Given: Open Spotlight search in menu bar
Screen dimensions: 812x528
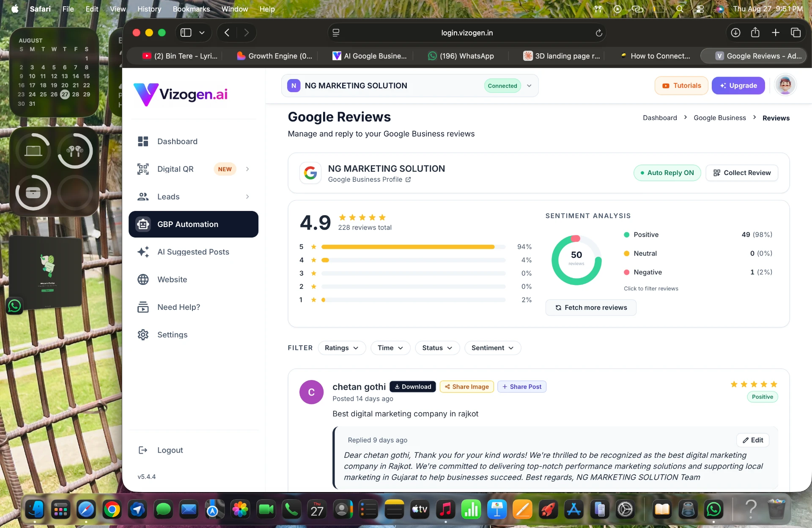Looking at the screenshot, I should pyautogui.click(x=680, y=9).
